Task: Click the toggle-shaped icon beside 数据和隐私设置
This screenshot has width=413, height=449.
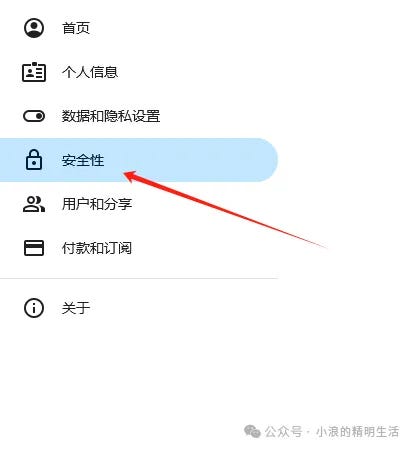Action: (34, 116)
